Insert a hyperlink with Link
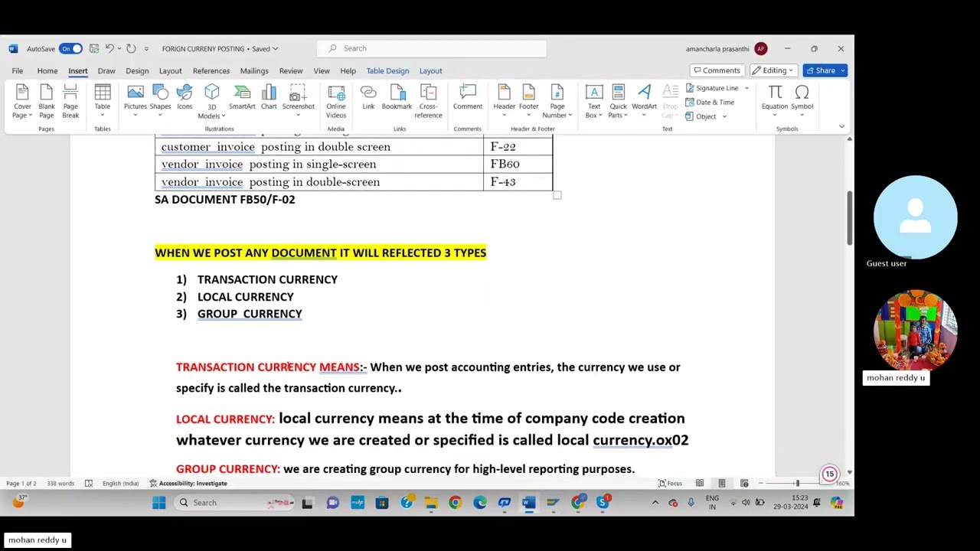 point(368,97)
